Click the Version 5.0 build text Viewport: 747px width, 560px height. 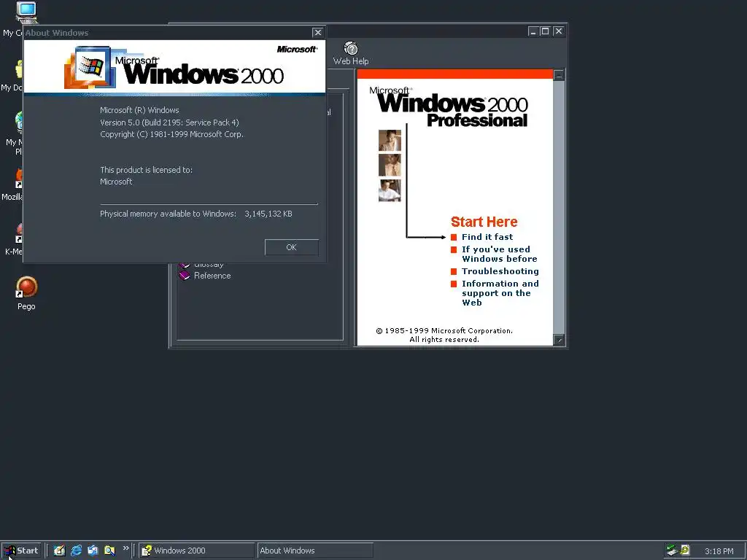coord(169,122)
